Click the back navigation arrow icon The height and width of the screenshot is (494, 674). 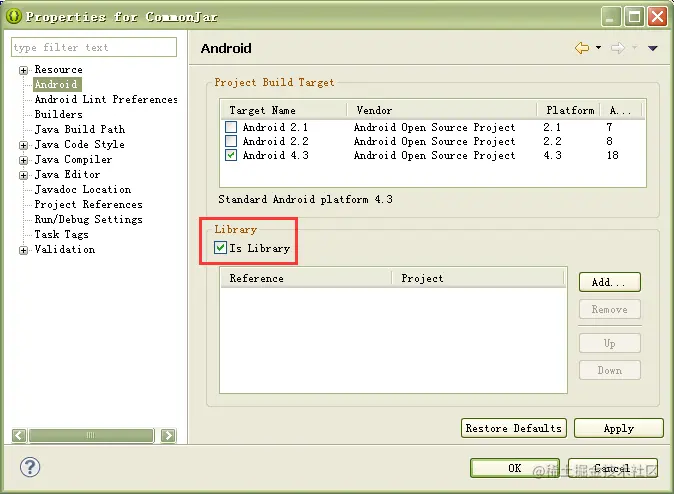(x=582, y=48)
